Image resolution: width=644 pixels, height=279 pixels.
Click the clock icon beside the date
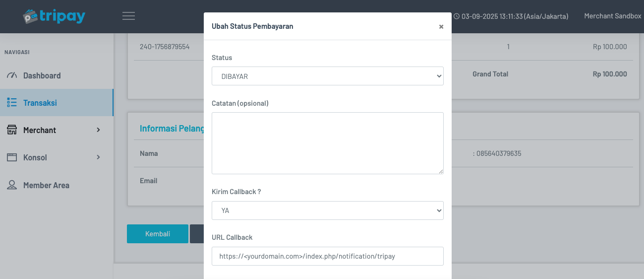click(457, 16)
